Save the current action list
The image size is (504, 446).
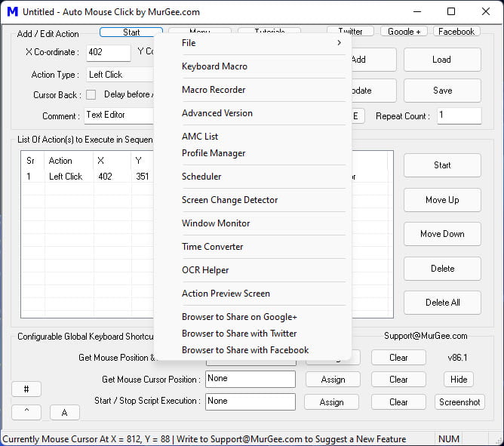(x=442, y=91)
